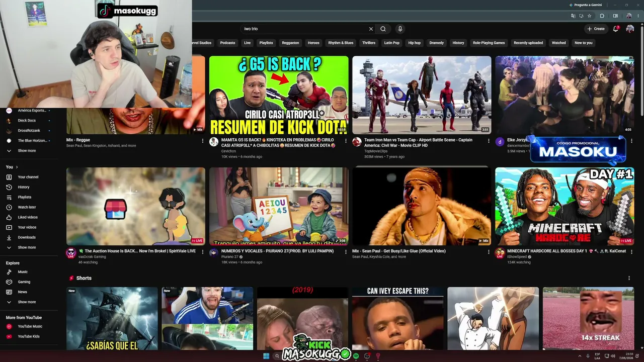Select the New to you chip
Image resolution: width=644 pixels, height=362 pixels.
click(x=584, y=43)
